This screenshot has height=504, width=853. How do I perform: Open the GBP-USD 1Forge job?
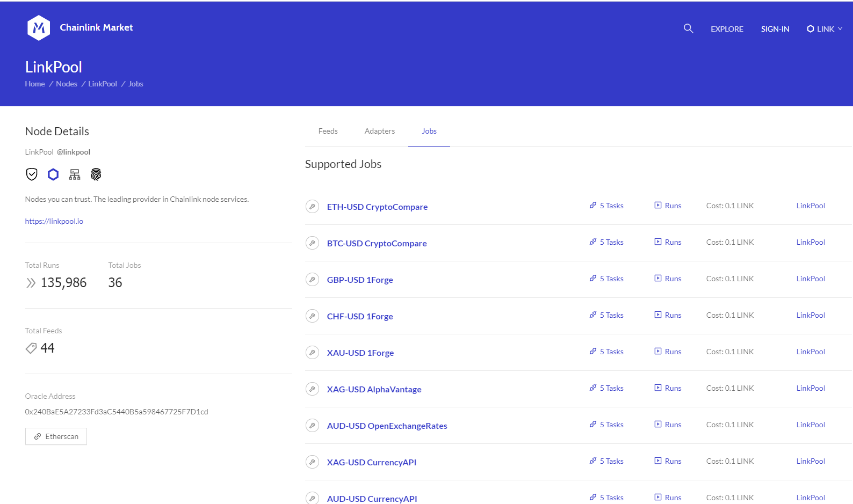360,280
